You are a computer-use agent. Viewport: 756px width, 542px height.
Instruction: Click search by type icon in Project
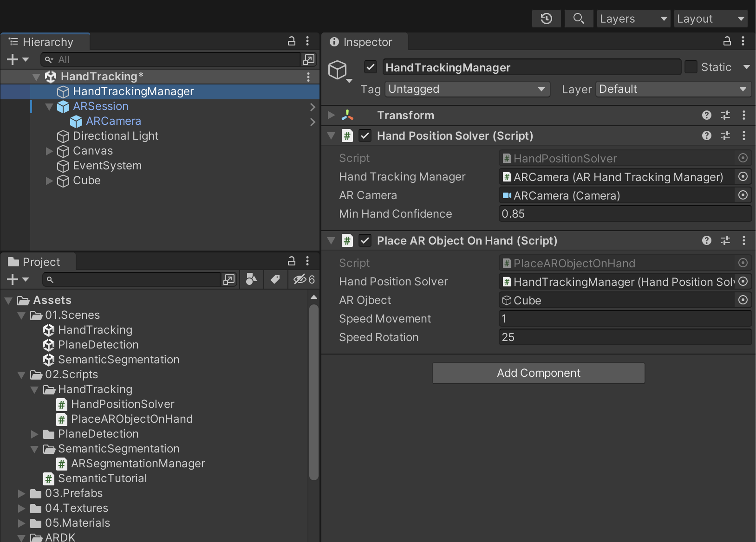tap(251, 279)
